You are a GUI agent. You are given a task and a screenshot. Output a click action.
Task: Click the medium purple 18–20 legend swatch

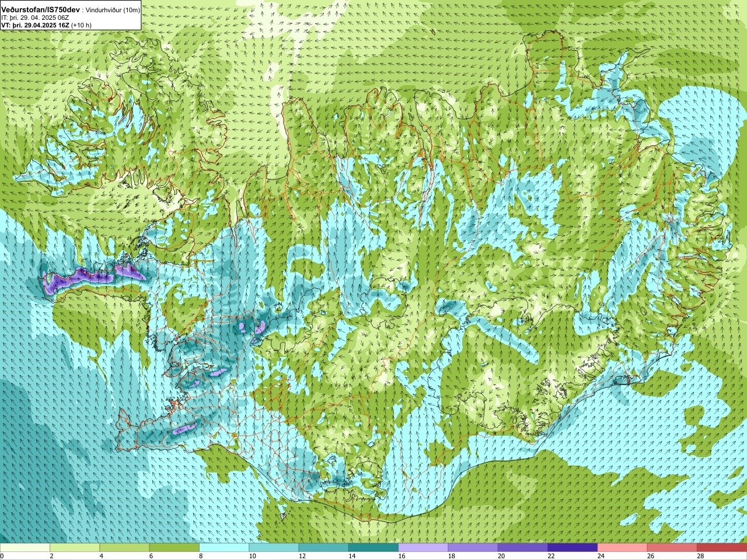(473, 548)
